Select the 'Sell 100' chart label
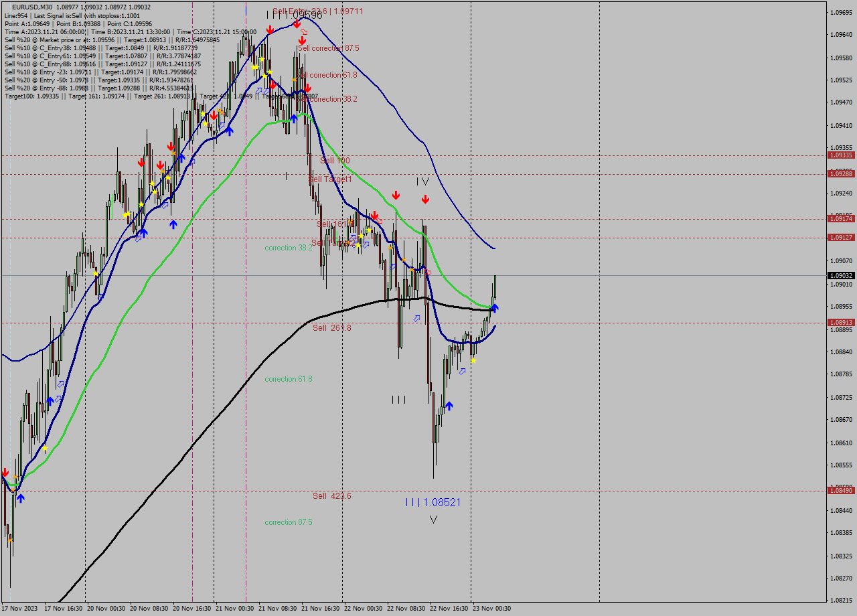This screenshot has width=857, height=616. (335, 161)
